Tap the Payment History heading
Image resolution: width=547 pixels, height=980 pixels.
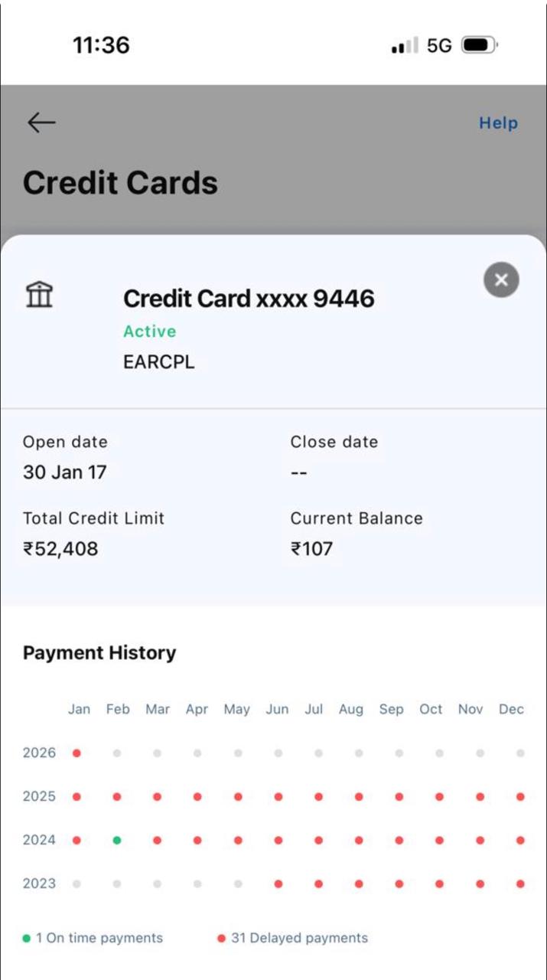[x=99, y=653]
